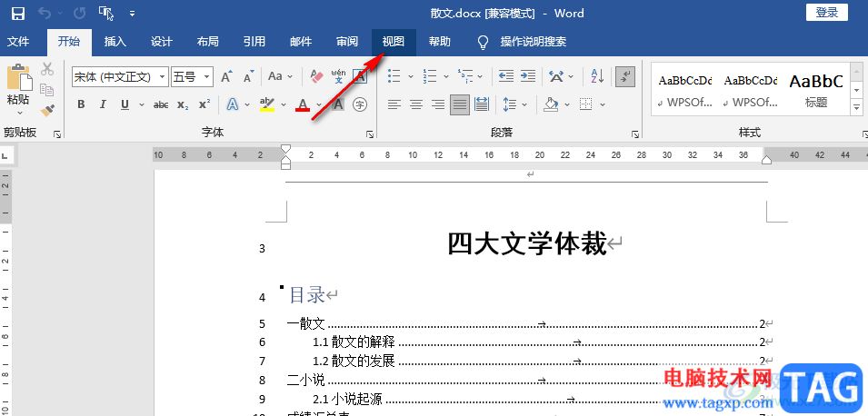The width and height of the screenshot is (868, 416).
Task: Click the borders icon in the paragraph group
Action: 585,104
